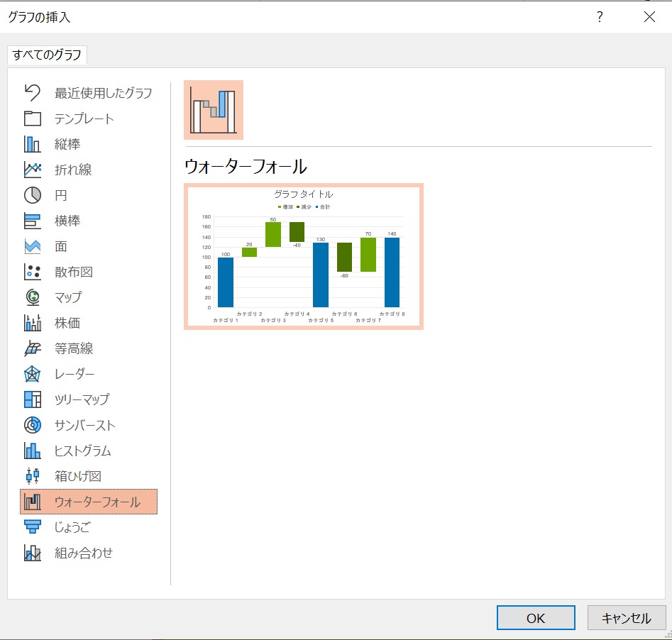The width and height of the screenshot is (672, 640).
Task: Click the サンバースト label
Action: tap(85, 425)
